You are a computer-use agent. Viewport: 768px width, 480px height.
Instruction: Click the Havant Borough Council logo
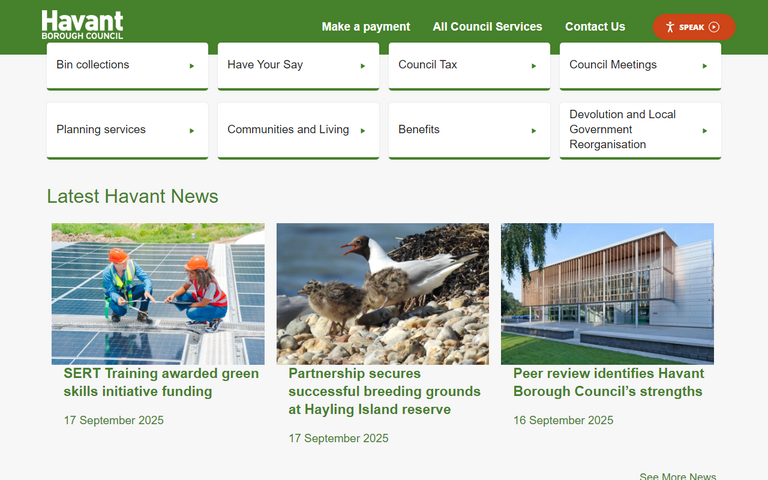(82, 25)
